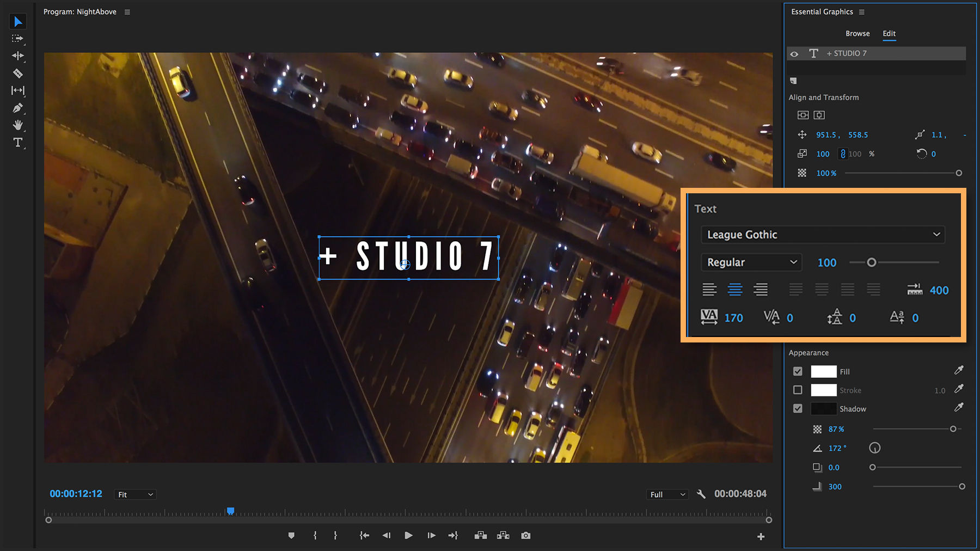Select the Type tool

click(18, 143)
